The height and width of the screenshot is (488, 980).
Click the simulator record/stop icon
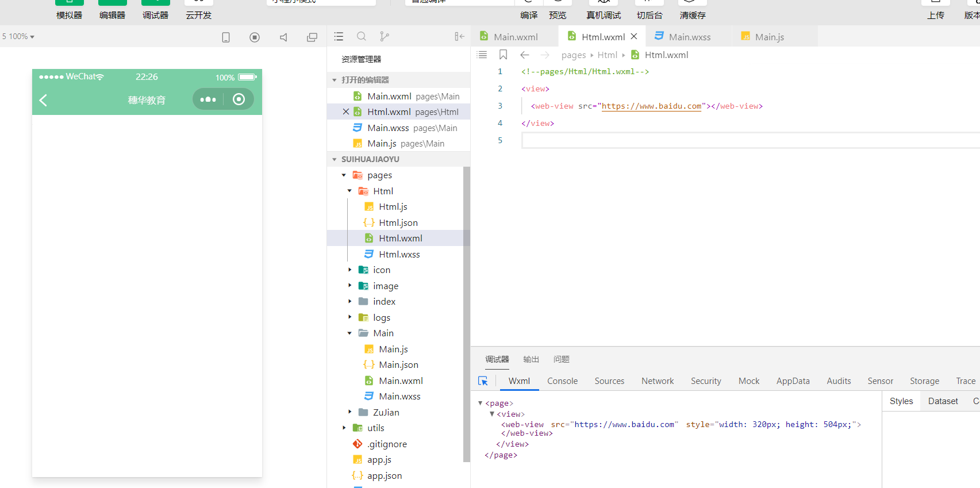tap(255, 37)
